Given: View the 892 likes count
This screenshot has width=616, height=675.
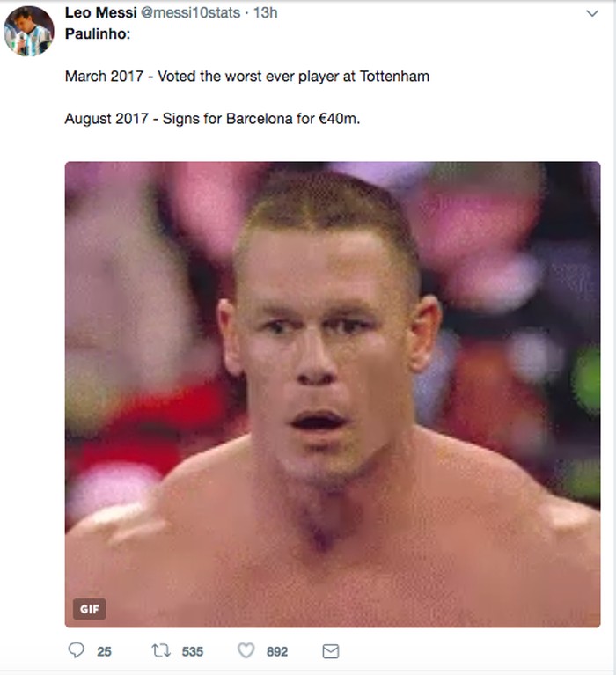Looking at the screenshot, I should click(x=277, y=652).
